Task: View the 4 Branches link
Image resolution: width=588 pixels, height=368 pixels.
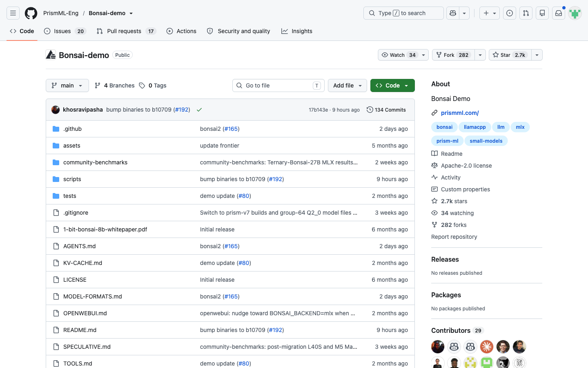Action: point(114,85)
